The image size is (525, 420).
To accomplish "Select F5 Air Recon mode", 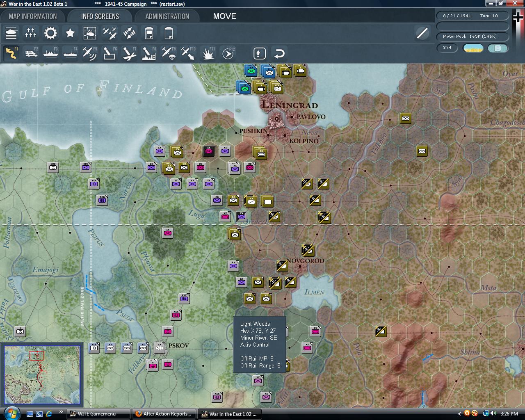I will (x=90, y=53).
